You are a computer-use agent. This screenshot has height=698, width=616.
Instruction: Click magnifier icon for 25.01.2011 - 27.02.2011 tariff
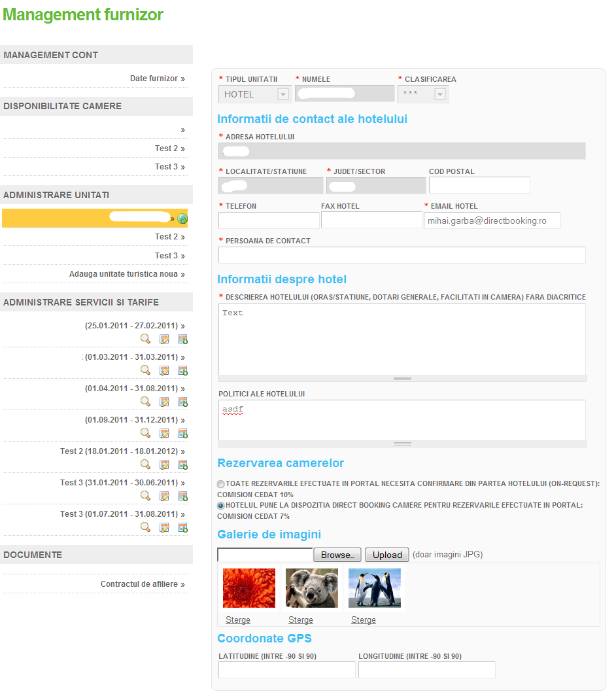[145, 339]
